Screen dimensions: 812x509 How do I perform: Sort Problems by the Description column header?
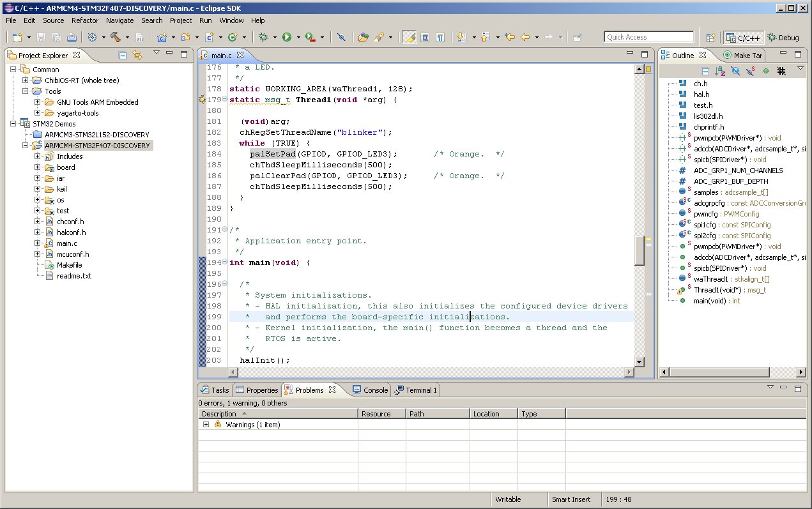tap(278, 414)
